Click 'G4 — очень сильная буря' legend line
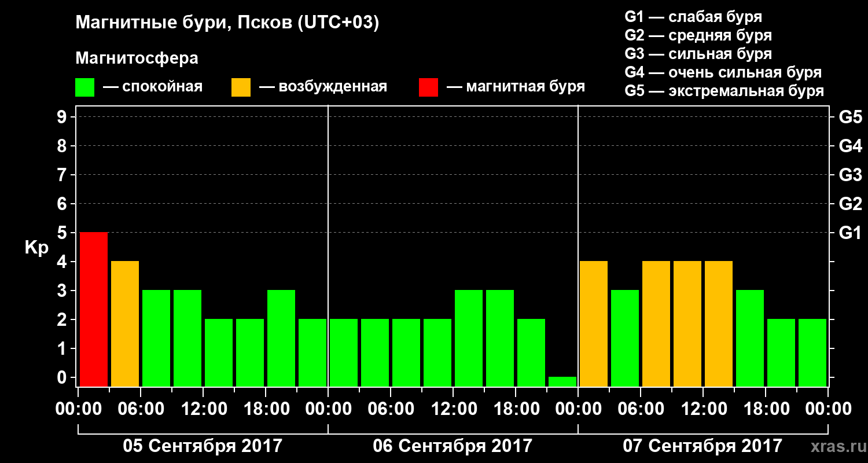The height and width of the screenshot is (463, 868). [723, 72]
